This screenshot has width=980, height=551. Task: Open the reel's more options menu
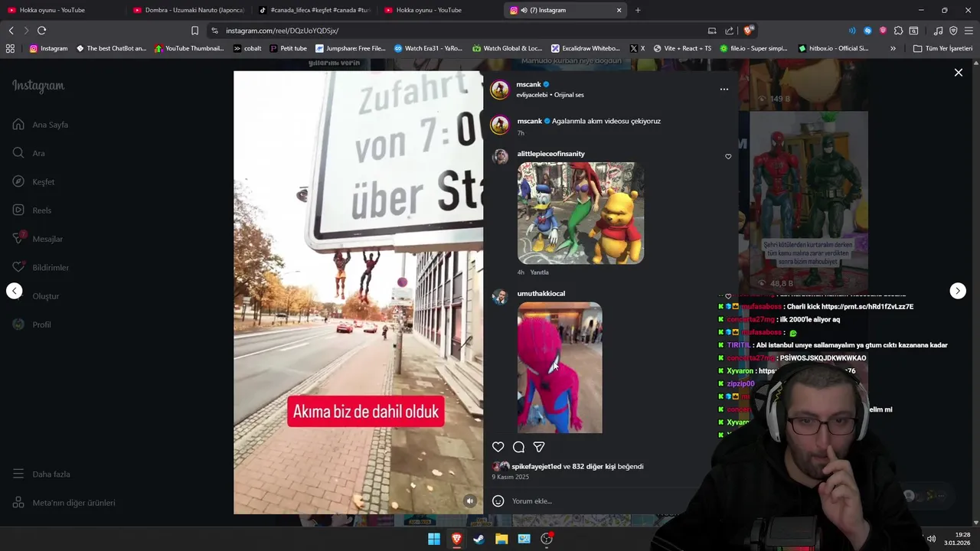pyautogui.click(x=724, y=90)
